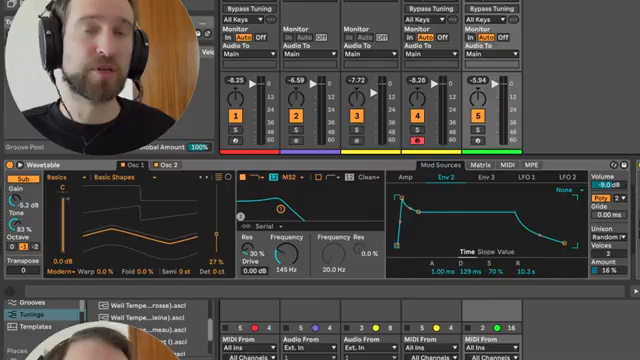Open the Serial filter routing dropdown
640x360 pixels.
pyautogui.click(x=269, y=226)
